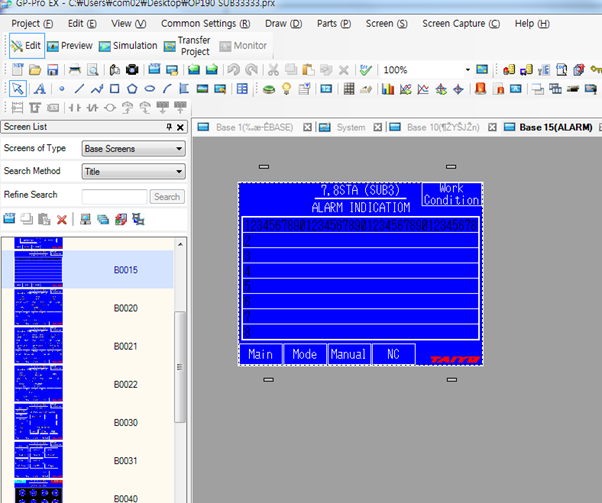602x503 pixels.
Task: Open the Screen menu
Action: (386, 23)
